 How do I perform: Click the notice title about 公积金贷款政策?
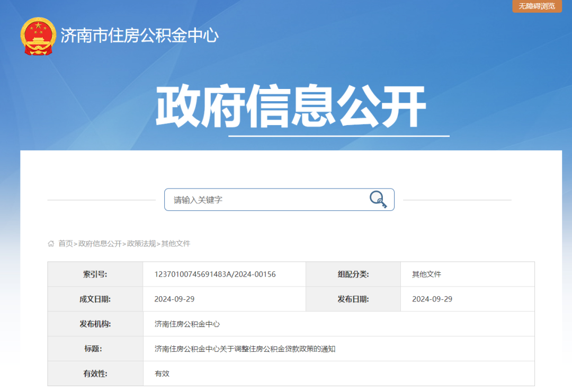pyautogui.click(x=245, y=349)
